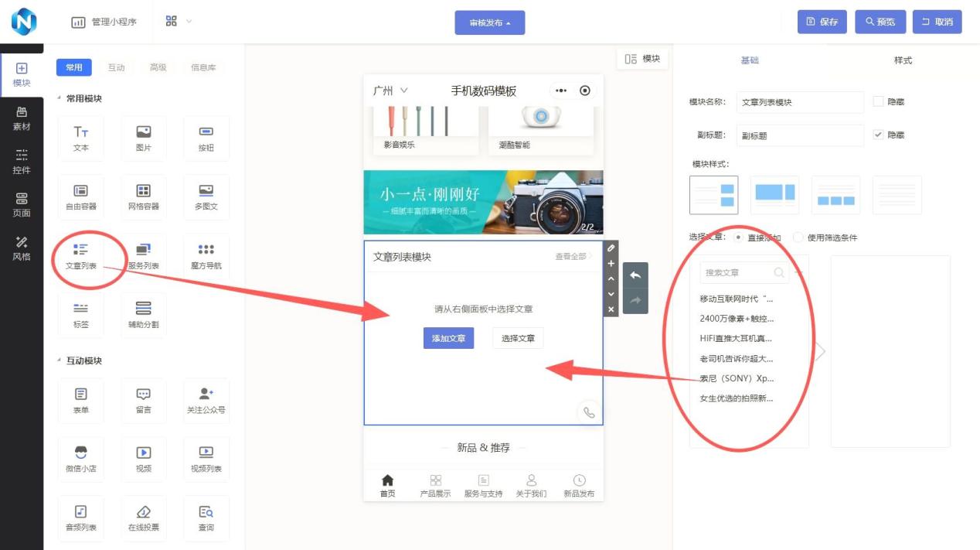
Task: Choose the second module style layout
Action: tap(774, 195)
